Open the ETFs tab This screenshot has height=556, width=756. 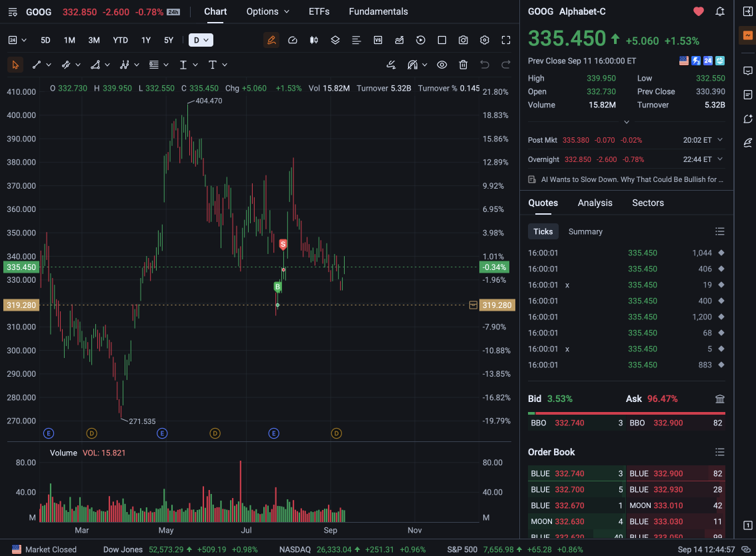(319, 11)
